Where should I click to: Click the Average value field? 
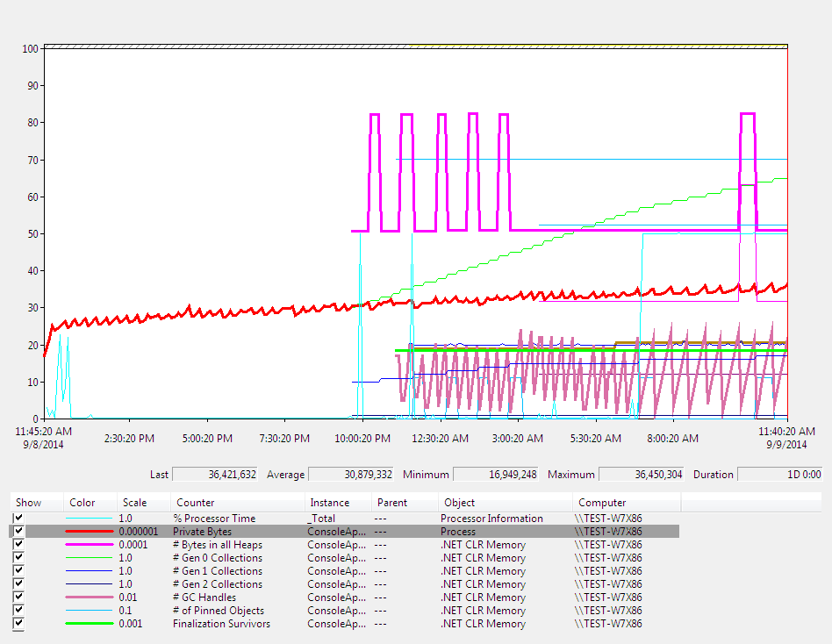coord(351,475)
